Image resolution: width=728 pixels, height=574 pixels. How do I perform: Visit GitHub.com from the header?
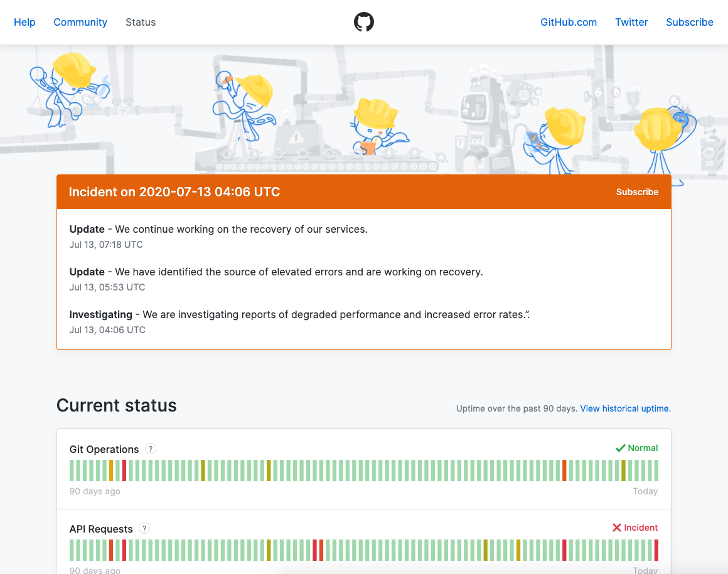click(x=569, y=23)
